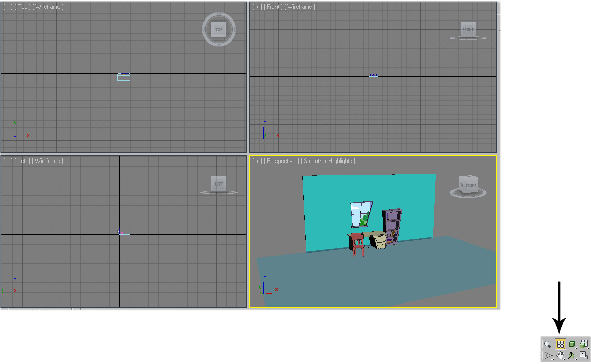591x364 pixels.
Task: Open the Pan tool flyout arrow
Action: (564, 359)
